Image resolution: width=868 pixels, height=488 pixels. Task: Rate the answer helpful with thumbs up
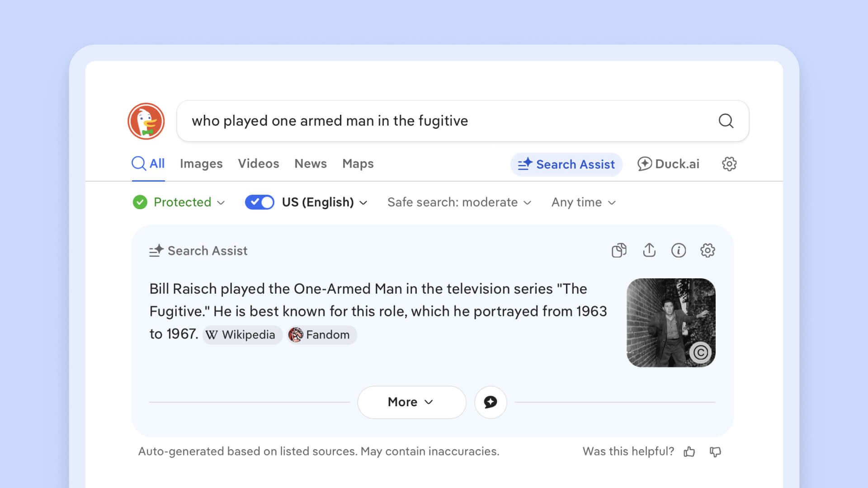[689, 451]
